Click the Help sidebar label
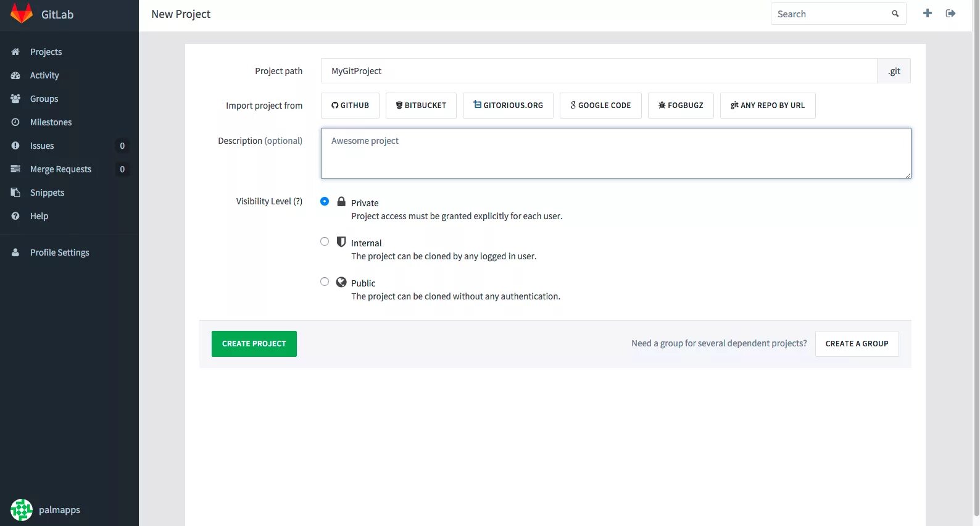Screen dimensions: 980x526 [x=39, y=216]
